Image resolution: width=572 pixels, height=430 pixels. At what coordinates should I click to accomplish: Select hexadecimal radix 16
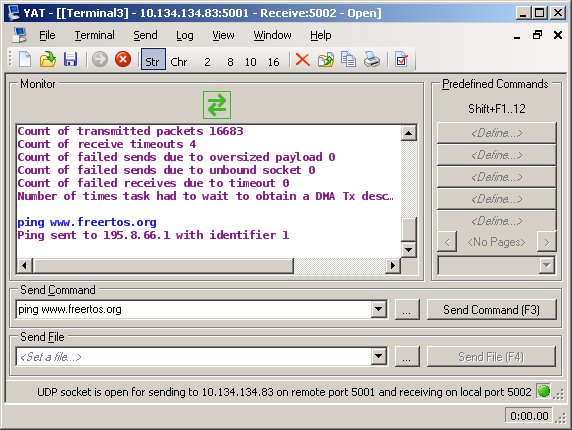(x=274, y=62)
